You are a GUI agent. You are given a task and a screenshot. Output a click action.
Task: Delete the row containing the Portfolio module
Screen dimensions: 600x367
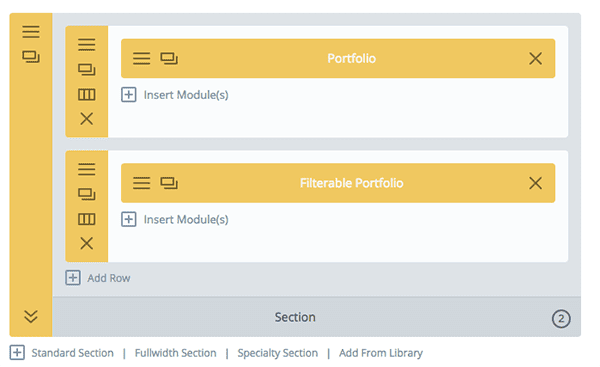tap(86, 119)
